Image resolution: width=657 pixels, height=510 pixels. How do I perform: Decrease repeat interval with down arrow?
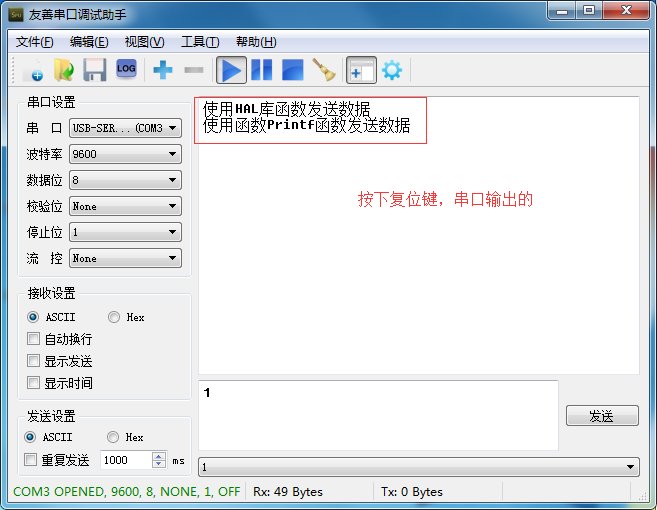[158, 464]
